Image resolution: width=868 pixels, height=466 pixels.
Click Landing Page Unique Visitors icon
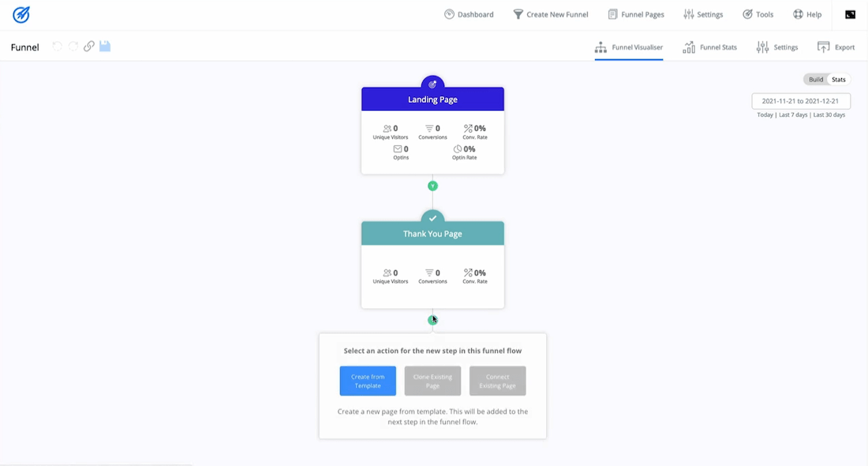[387, 128]
